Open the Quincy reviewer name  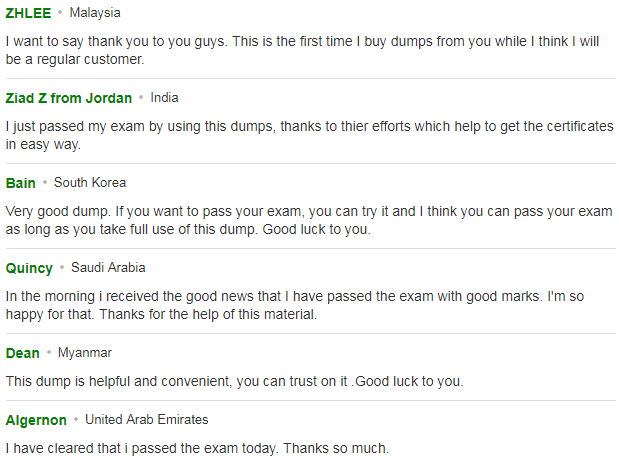point(29,268)
